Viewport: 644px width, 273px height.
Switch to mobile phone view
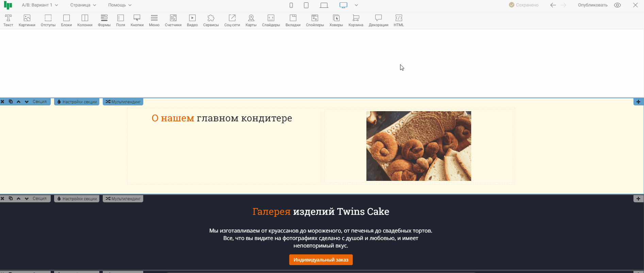click(x=291, y=5)
